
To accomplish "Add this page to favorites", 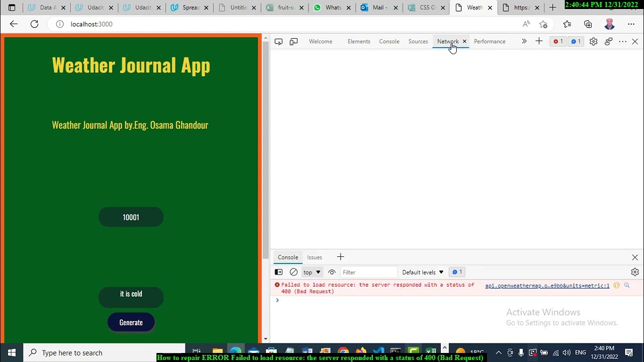I will click(x=543, y=24).
